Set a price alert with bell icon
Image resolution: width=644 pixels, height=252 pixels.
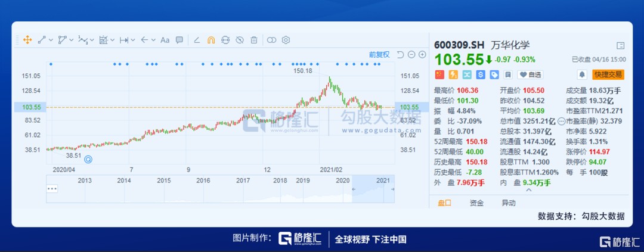click(x=582, y=74)
